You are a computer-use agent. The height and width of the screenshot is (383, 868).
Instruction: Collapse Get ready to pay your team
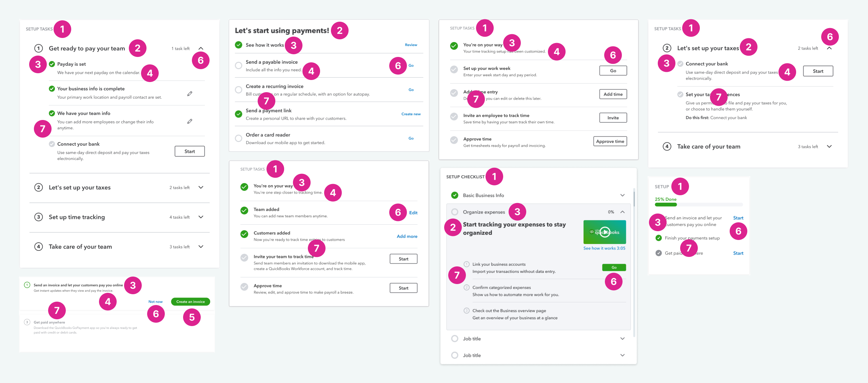click(x=201, y=48)
